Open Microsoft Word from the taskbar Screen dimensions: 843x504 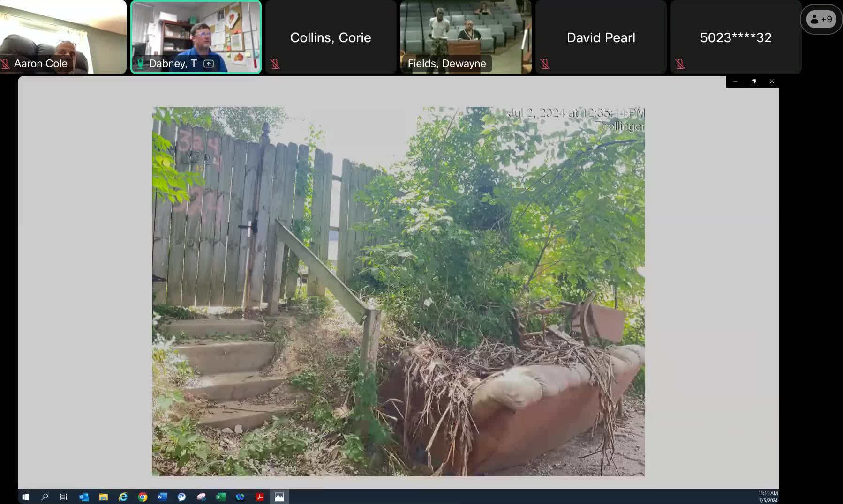tap(162, 497)
